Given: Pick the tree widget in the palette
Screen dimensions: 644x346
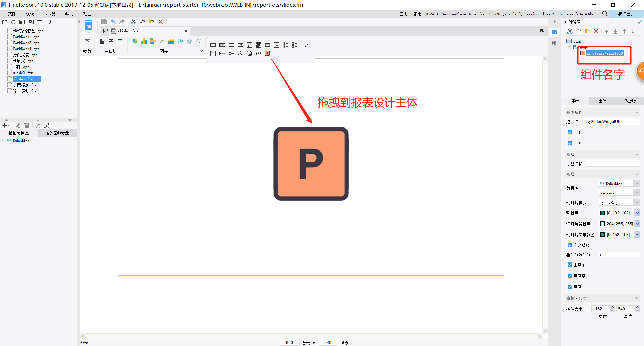Looking at the screenshot, I should click(x=240, y=53).
